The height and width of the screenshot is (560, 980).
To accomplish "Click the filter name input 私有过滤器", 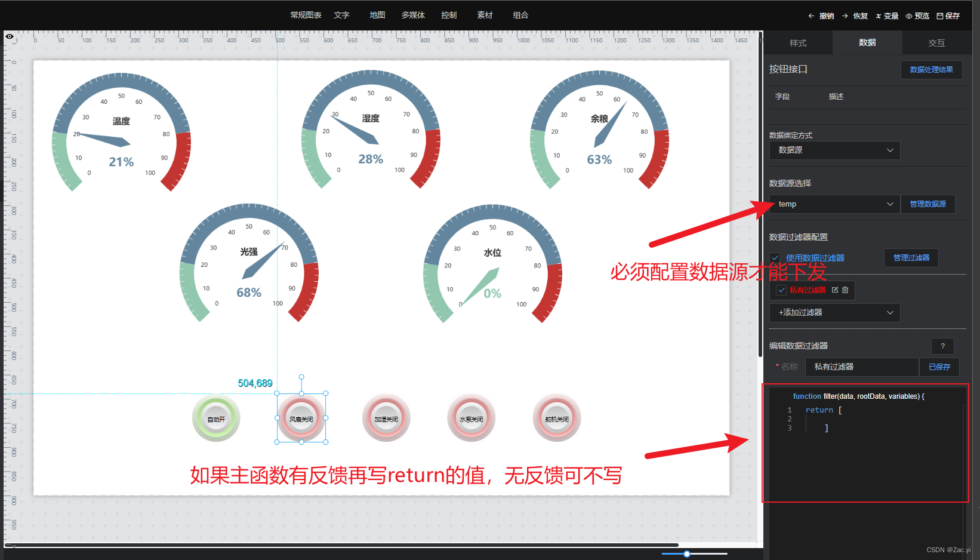I will (x=862, y=367).
